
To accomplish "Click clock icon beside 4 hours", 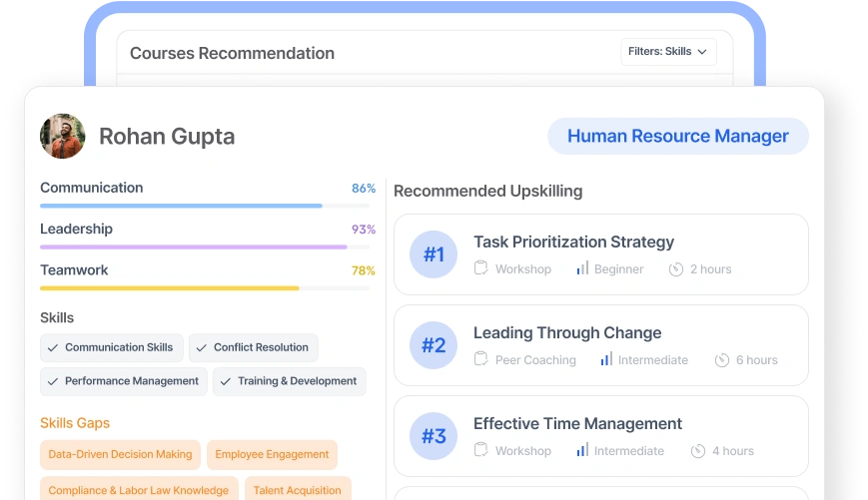I will tap(698, 451).
